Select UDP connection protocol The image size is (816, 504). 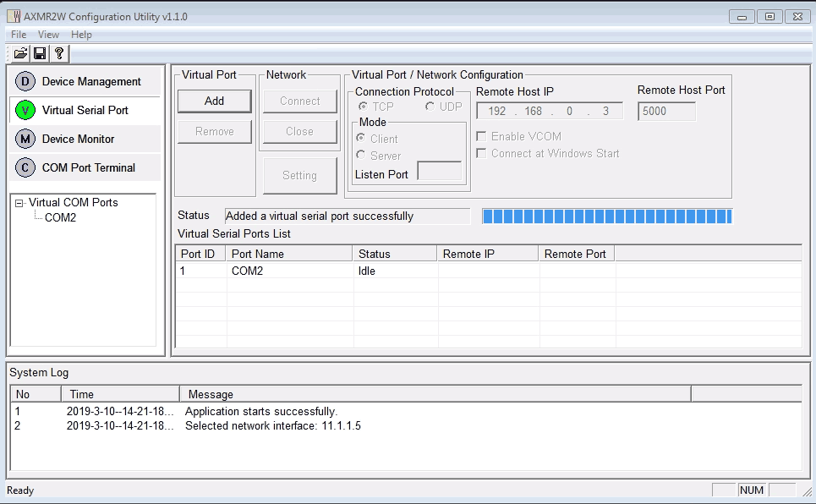430,107
